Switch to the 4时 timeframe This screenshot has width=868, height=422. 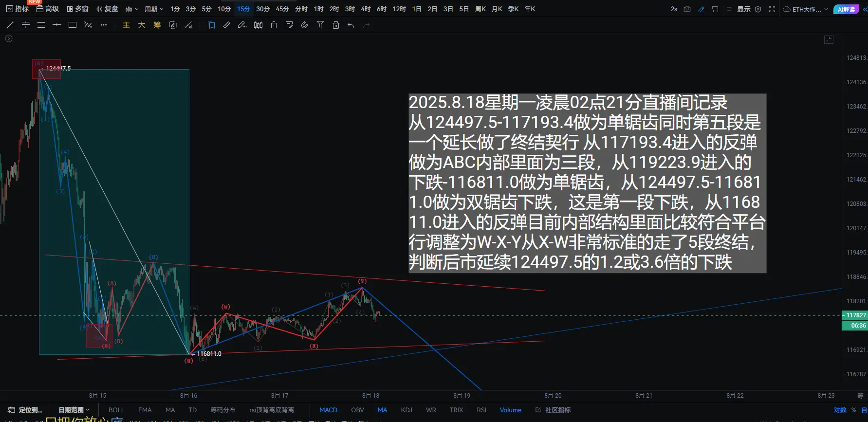(366, 9)
